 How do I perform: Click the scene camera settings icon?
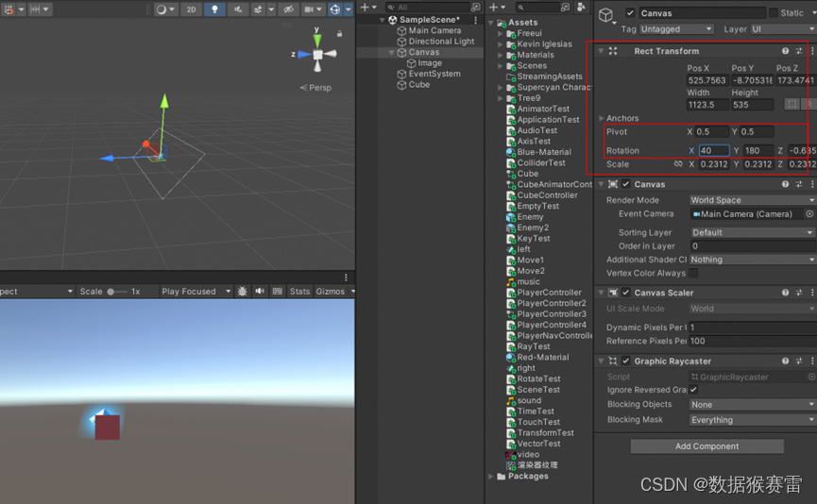coord(310,8)
